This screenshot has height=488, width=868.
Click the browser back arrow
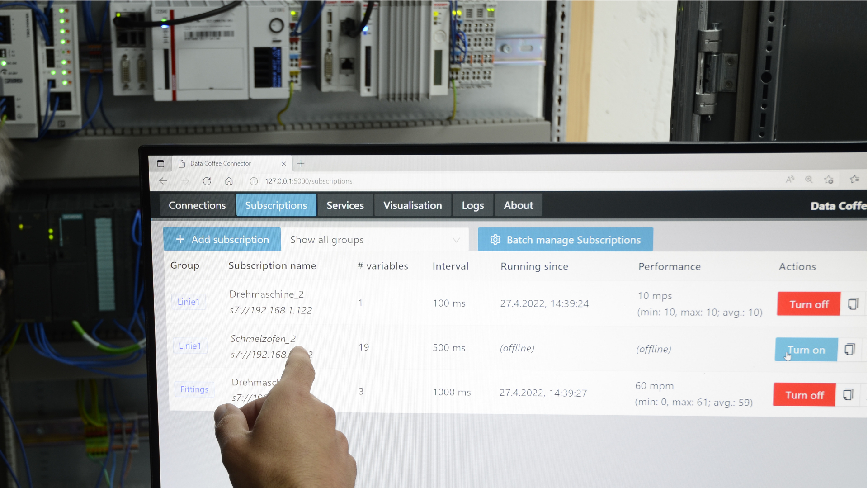(x=163, y=181)
